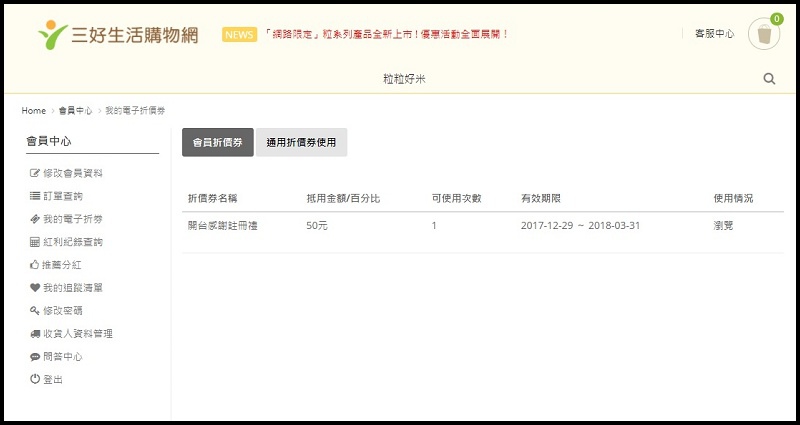This screenshot has width=800, height=425.
Task: Click the 抵用金額/百分比 column header
Action: pos(343,198)
